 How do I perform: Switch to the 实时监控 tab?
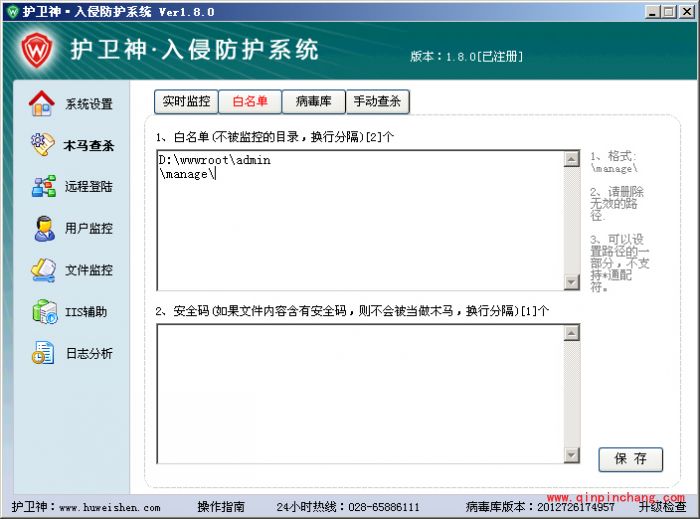186,102
